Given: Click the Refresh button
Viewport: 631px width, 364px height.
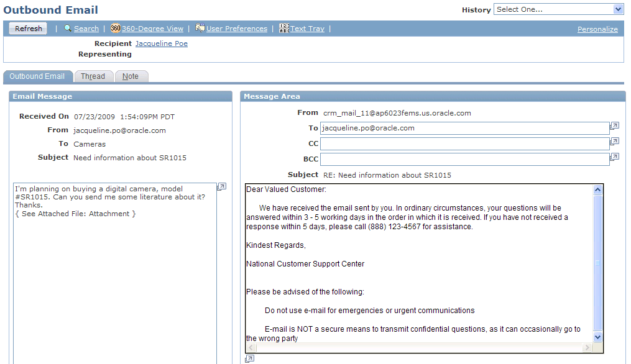Looking at the screenshot, I should [x=27, y=28].
